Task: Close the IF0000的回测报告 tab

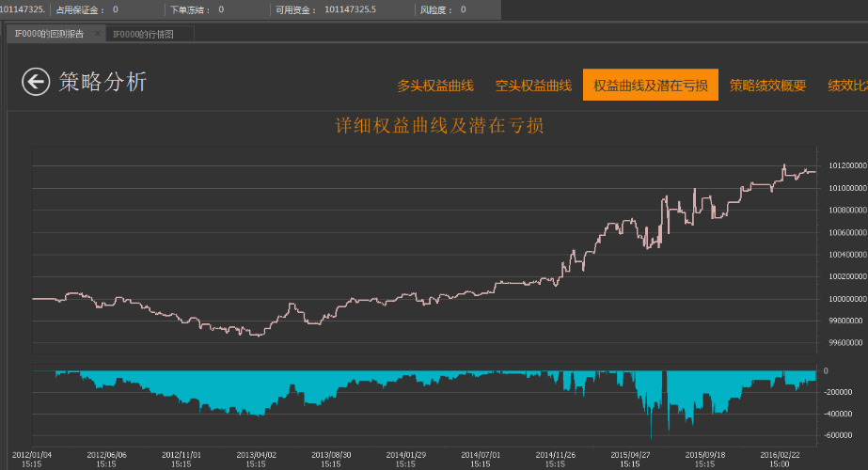Action: click(95, 34)
